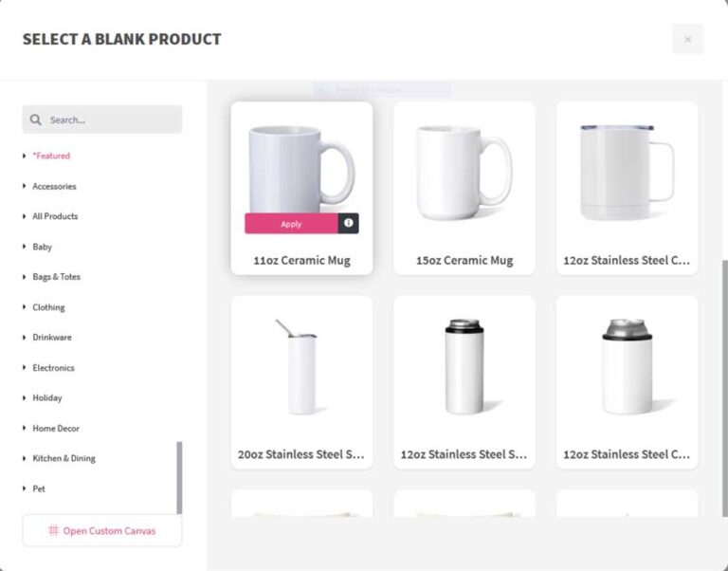Expand the Drinkware category arrow
728x571 pixels.
[25, 337]
